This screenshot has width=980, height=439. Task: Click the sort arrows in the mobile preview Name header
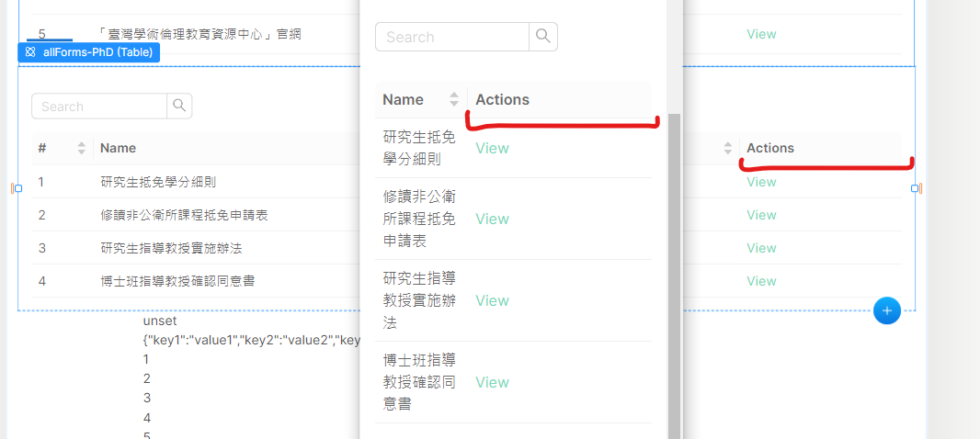point(454,99)
